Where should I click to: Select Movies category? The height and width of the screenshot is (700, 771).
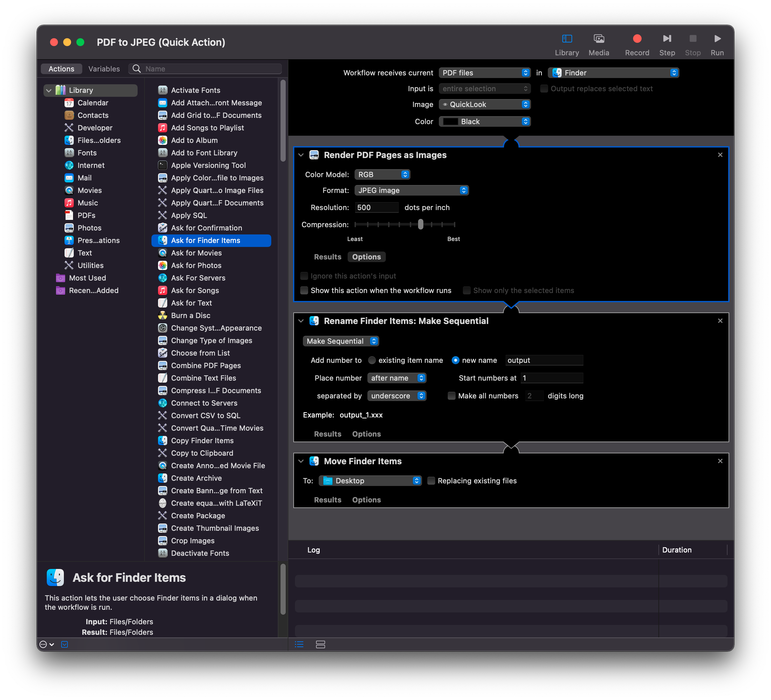[90, 191]
